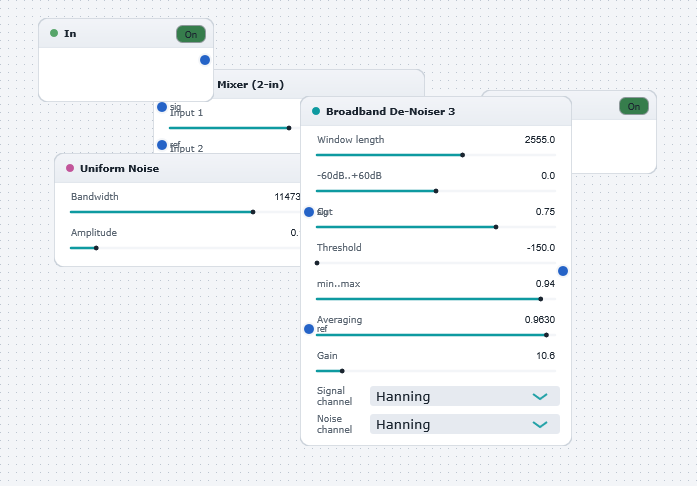
Task: Click the De-Noiser sig input port
Action: pos(309,212)
